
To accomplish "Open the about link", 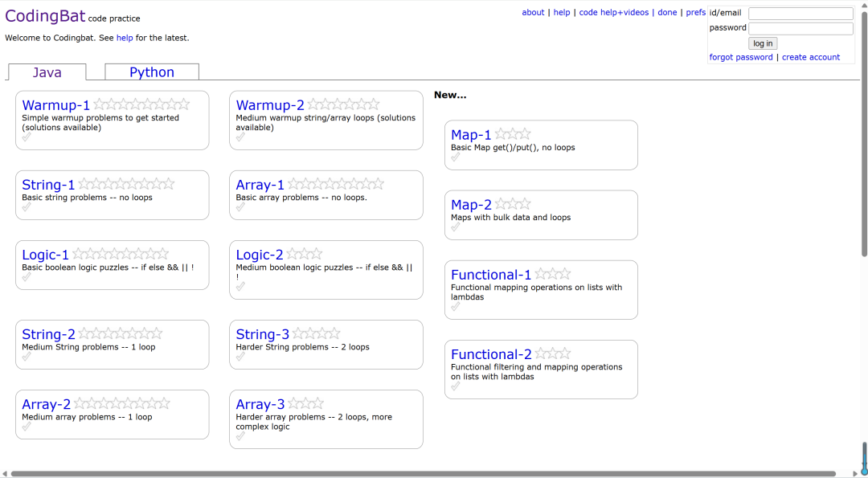I will click(x=533, y=12).
